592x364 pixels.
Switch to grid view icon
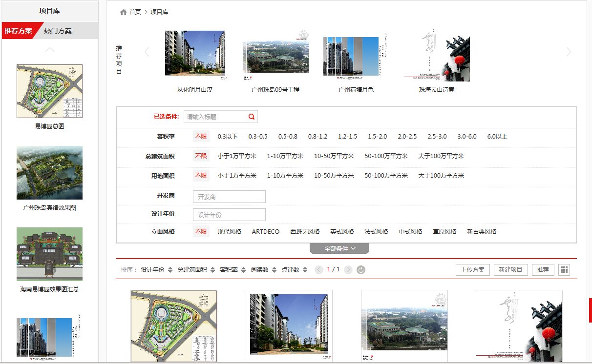(565, 270)
